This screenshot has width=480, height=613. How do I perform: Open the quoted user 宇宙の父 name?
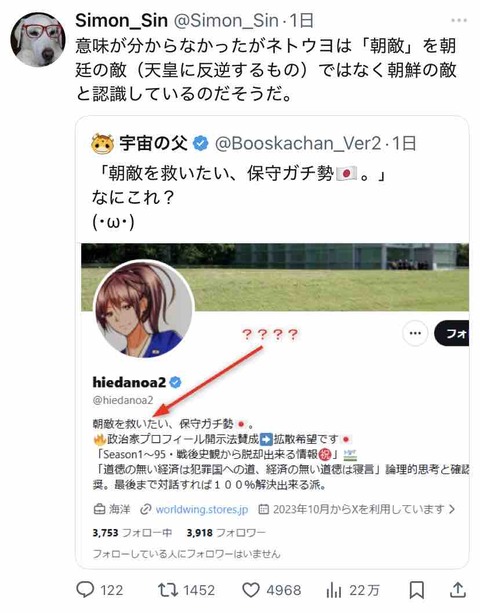point(153,143)
